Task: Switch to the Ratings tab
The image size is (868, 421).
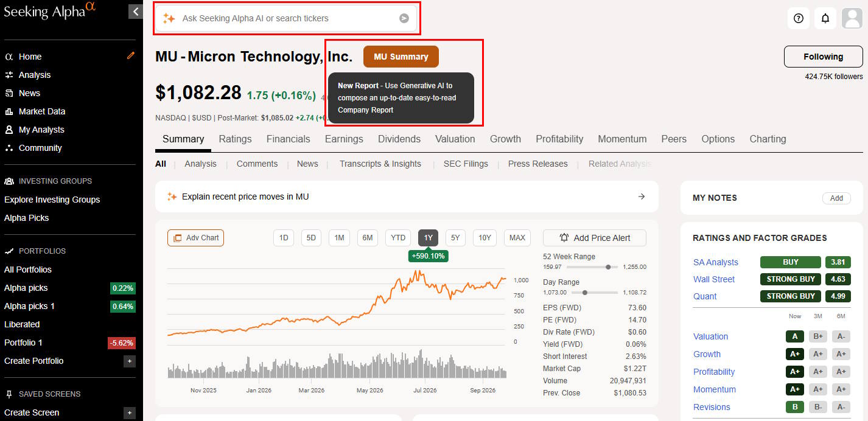Action: point(235,139)
